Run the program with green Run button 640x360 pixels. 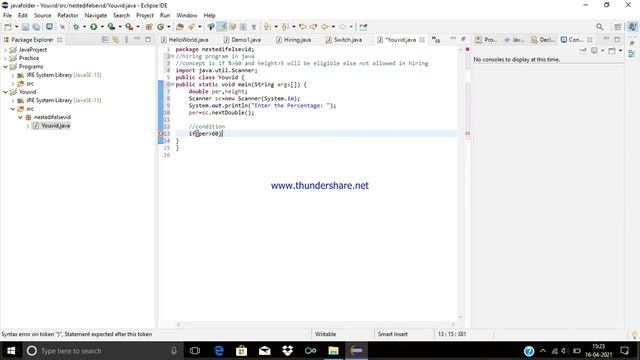pyautogui.click(x=93, y=27)
